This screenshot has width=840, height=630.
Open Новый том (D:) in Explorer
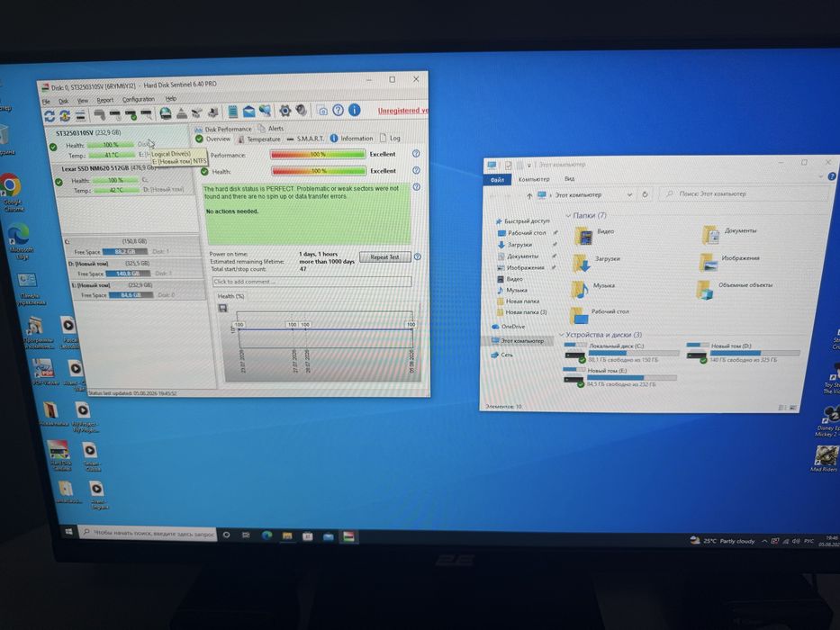(744, 353)
